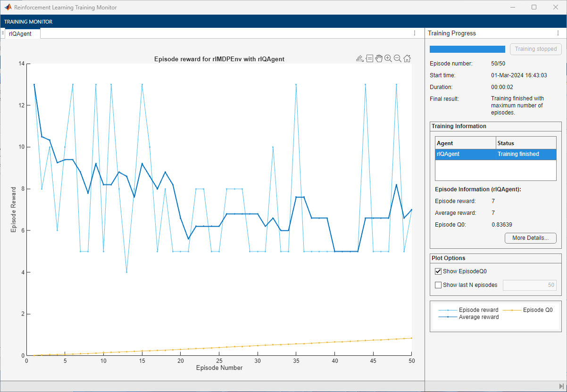This screenshot has width=567, height=392.
Task: Click the Episode number value 50/50
Action: point(499,64)
